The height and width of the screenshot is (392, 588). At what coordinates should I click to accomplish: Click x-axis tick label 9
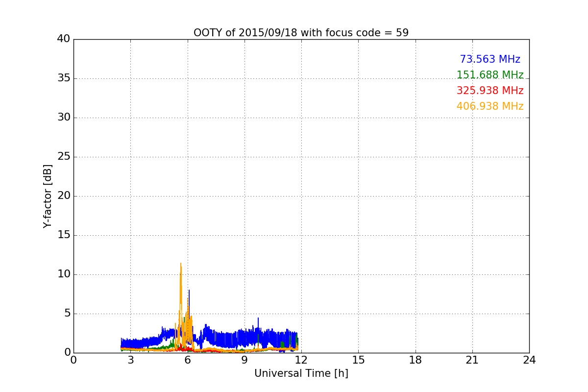click(245, 360)
